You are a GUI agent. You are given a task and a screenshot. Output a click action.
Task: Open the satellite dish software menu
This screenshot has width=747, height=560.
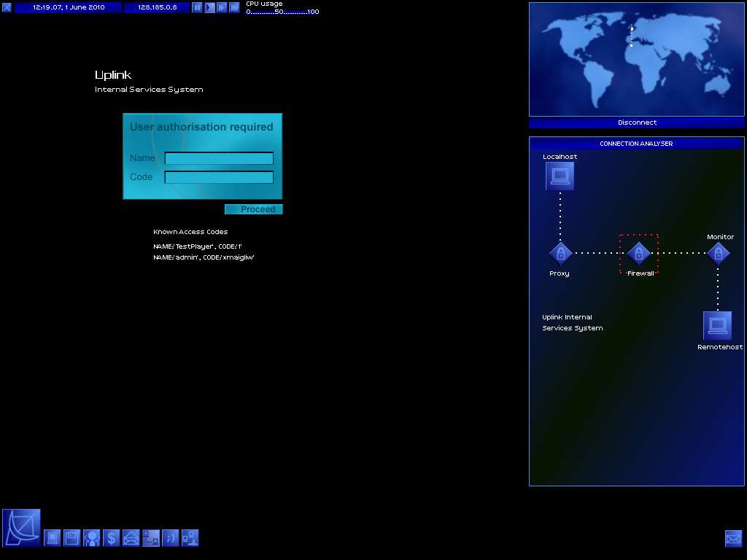[x=21, y=528]
